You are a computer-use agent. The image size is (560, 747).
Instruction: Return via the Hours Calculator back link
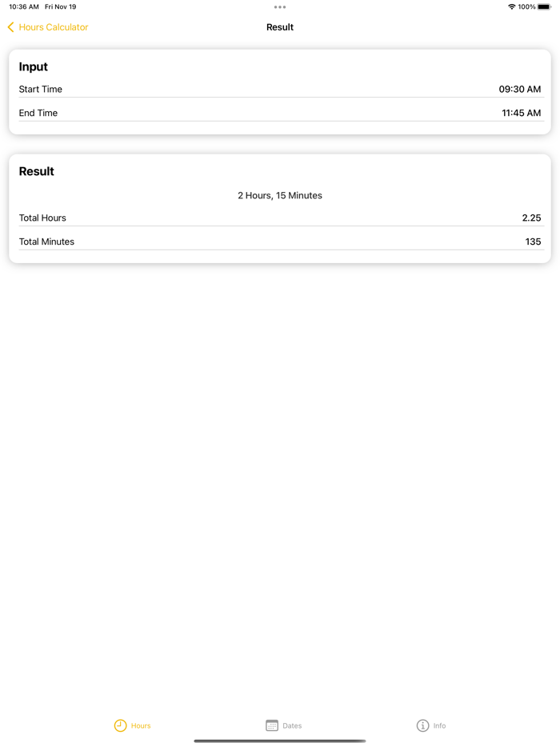(50, 26)
